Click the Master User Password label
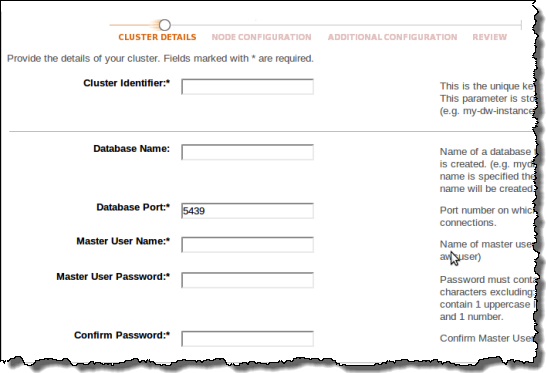The image size is (546, 373). click(113, 277)
